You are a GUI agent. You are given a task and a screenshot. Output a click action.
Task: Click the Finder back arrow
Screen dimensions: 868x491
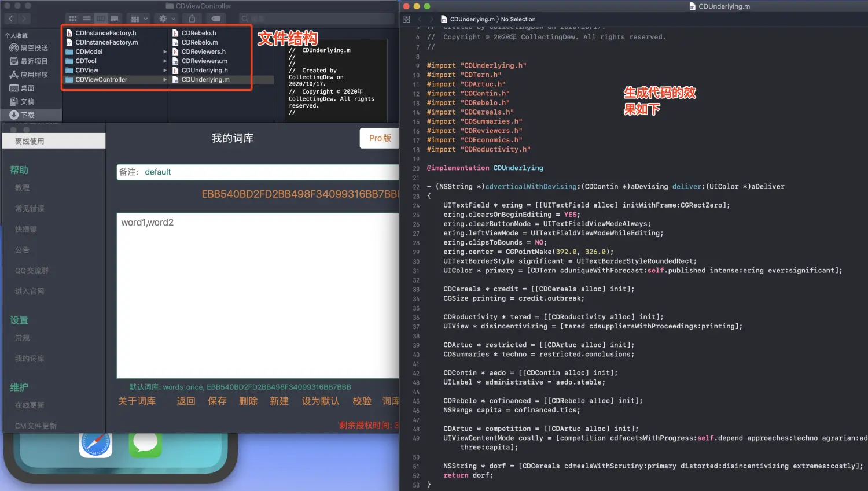10,19
